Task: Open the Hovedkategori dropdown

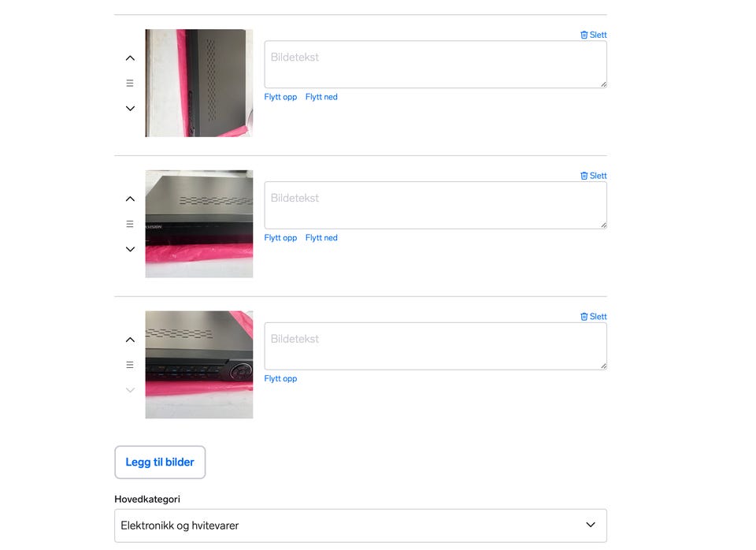Action: (x=361, y=526)
